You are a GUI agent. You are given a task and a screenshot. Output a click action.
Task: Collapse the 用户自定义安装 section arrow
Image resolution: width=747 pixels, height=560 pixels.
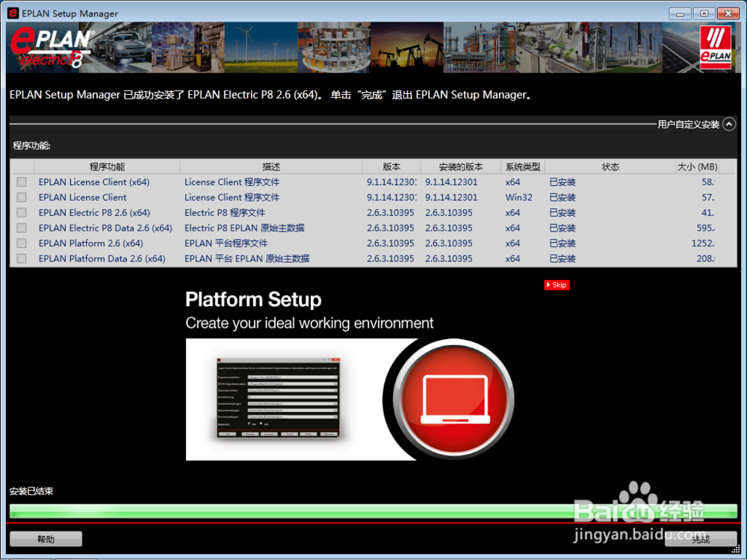pyautogui.click(x=728, y=124)
